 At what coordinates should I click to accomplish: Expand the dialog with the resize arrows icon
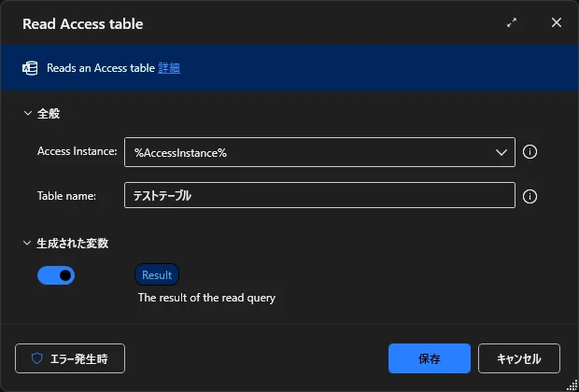512,23
